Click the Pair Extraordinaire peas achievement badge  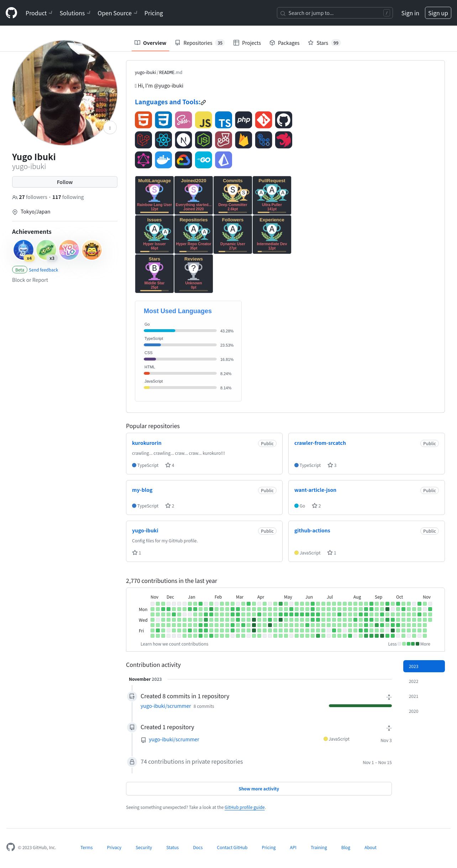pos(46,250)
